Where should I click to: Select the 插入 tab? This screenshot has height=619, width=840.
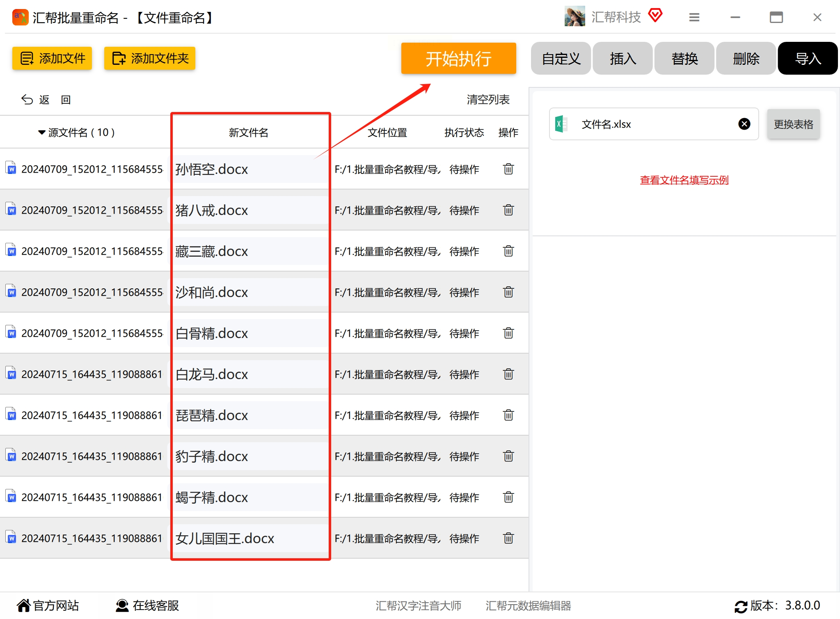[x=623, y=59]
